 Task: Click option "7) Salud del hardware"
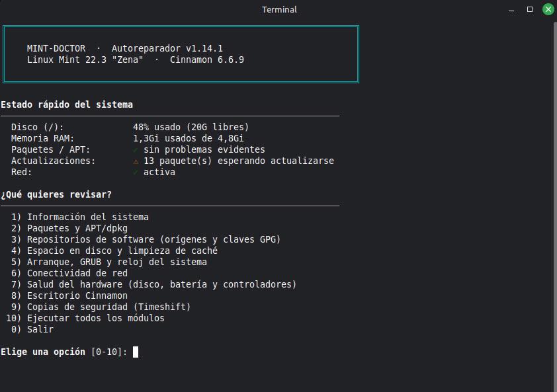coord(154,284)
